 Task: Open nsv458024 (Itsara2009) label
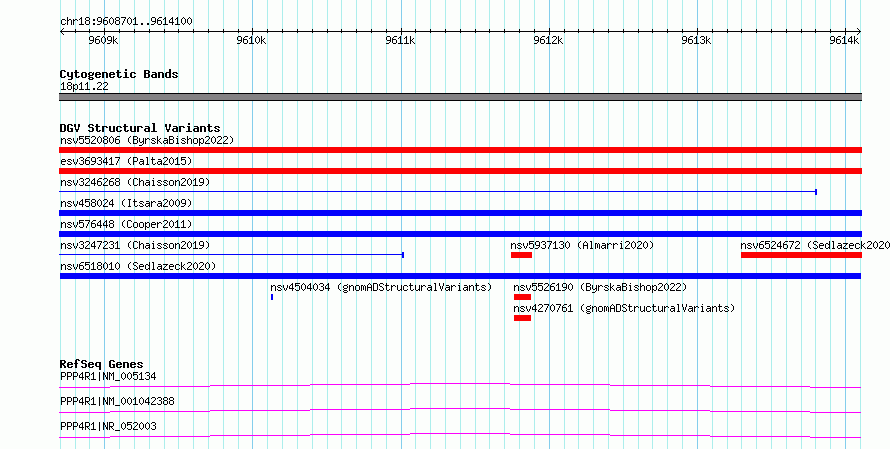(126, 203)
